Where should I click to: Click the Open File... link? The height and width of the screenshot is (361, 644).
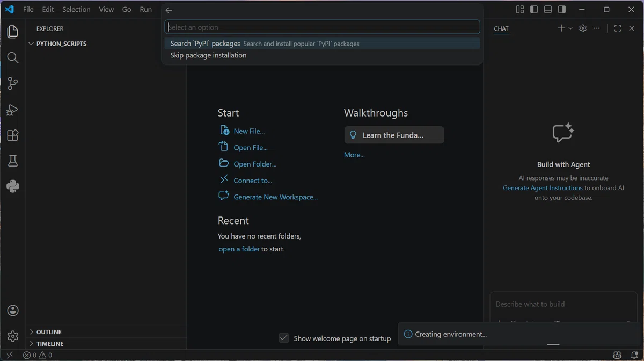coord(251,148)
